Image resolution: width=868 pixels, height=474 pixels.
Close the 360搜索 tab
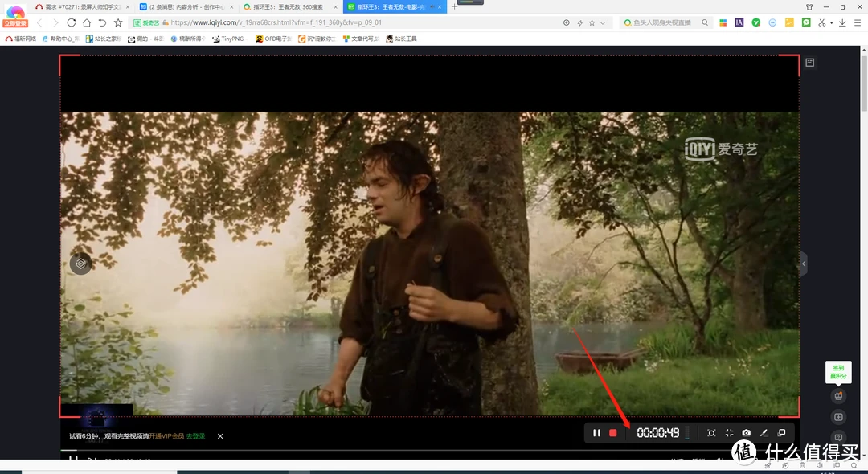coord(335,7)
